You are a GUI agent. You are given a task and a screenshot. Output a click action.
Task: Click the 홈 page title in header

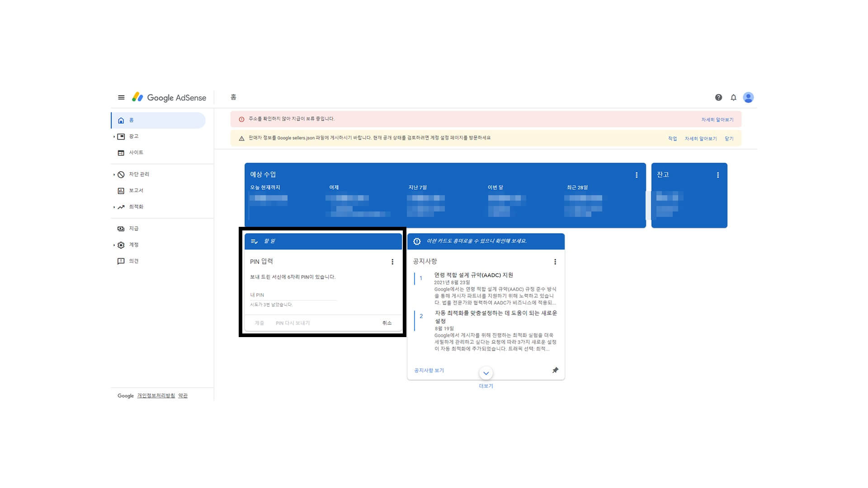233,97
